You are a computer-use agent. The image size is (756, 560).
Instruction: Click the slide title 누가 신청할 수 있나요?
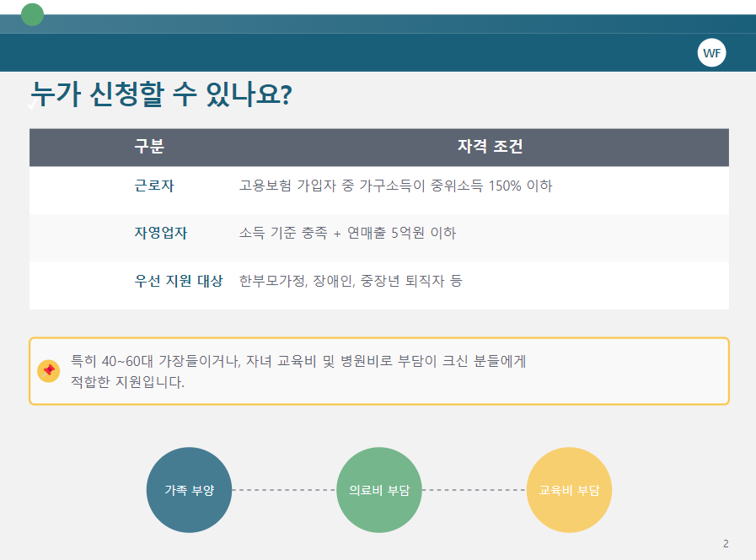(x=162, y=94)
